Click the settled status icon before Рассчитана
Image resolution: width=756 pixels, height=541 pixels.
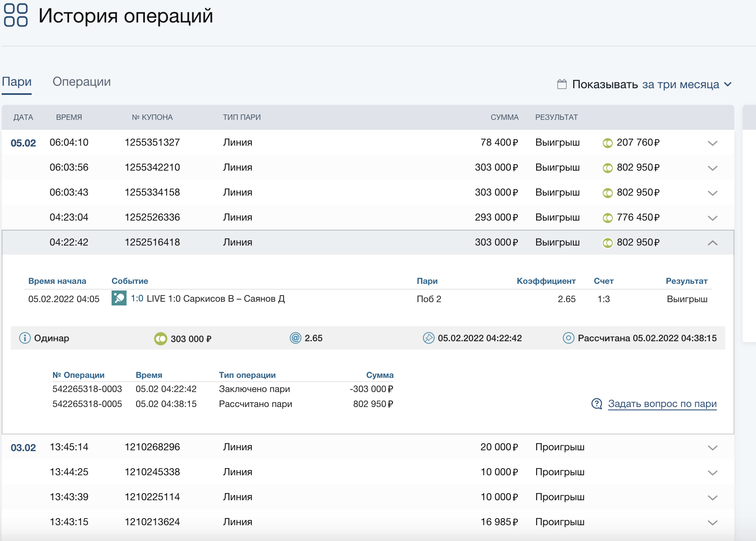pos(568,338)
